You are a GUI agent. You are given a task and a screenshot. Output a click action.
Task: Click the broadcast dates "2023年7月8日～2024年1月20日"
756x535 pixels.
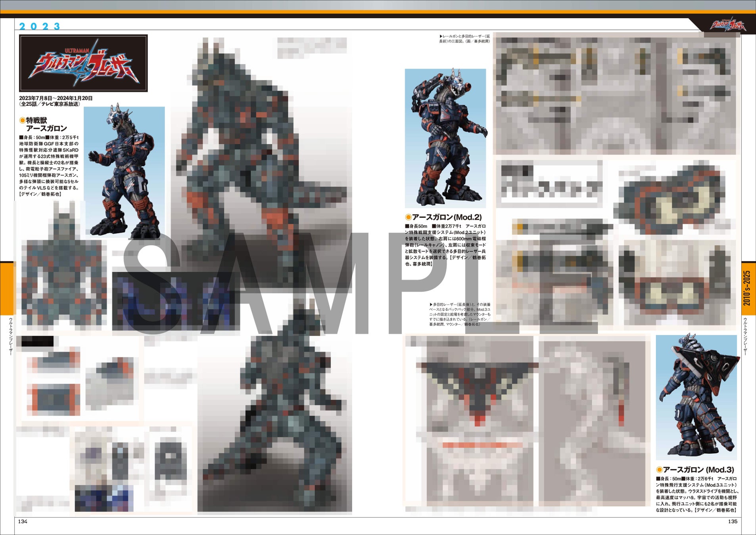coord(56,98)
